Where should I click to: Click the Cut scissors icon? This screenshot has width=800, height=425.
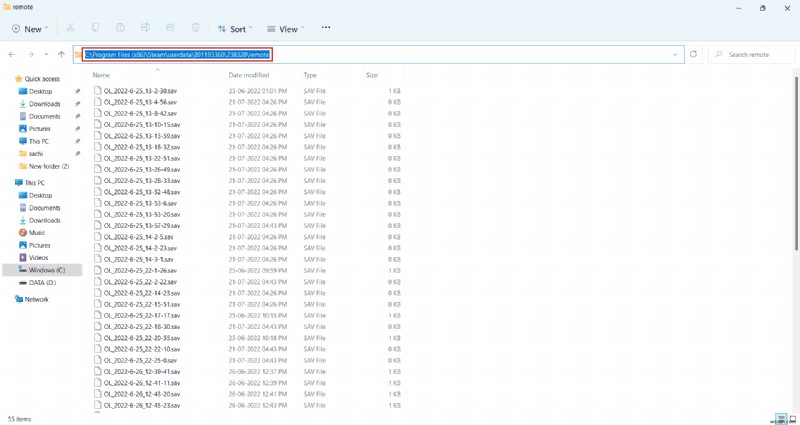tap(70, 29)
